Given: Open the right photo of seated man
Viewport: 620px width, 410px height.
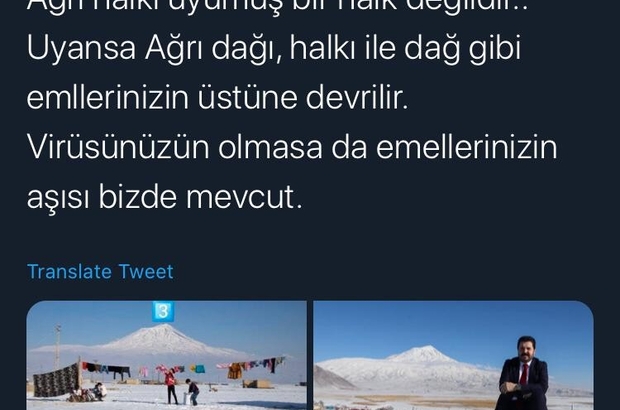Looking at the screenshot, I should [x=453, y=355].
